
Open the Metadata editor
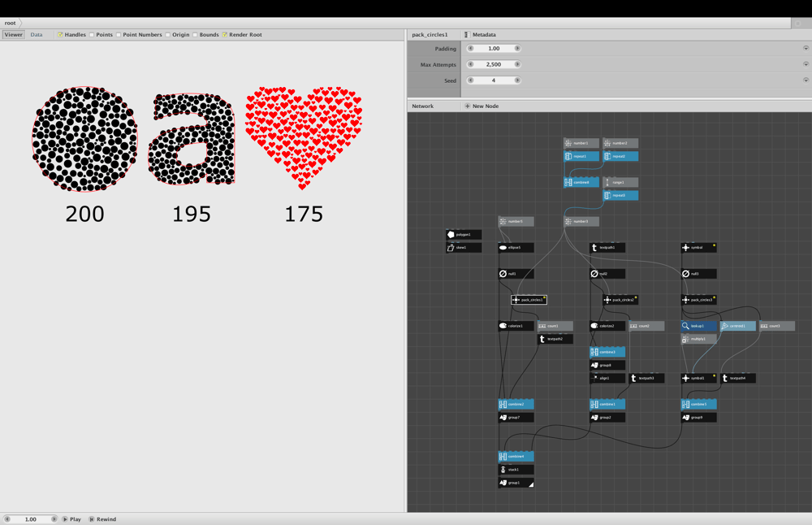coord(480,35)
